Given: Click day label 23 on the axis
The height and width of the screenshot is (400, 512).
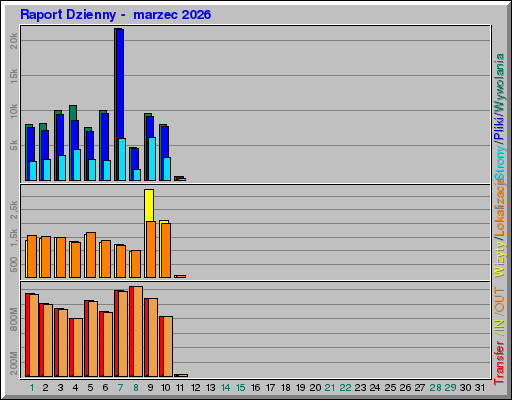Looking at the screenshot, I should 361,388.
